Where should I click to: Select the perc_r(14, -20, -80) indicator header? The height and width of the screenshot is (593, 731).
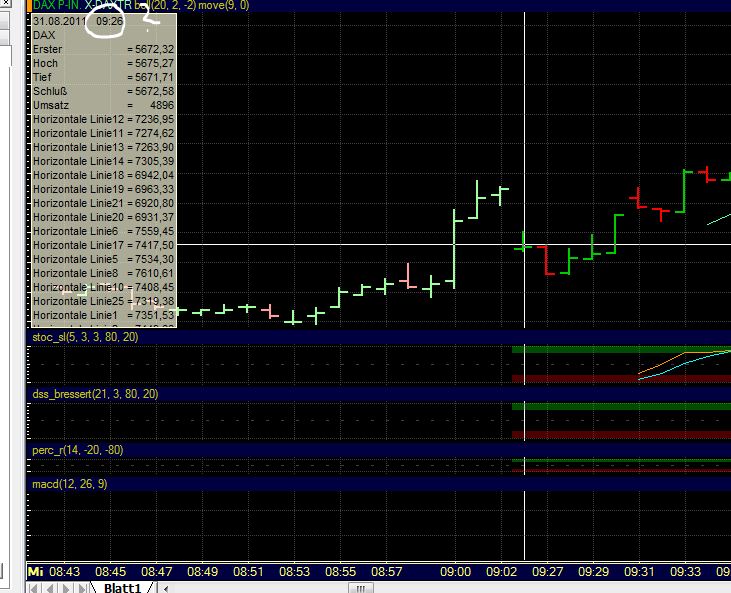pos(77,450)
